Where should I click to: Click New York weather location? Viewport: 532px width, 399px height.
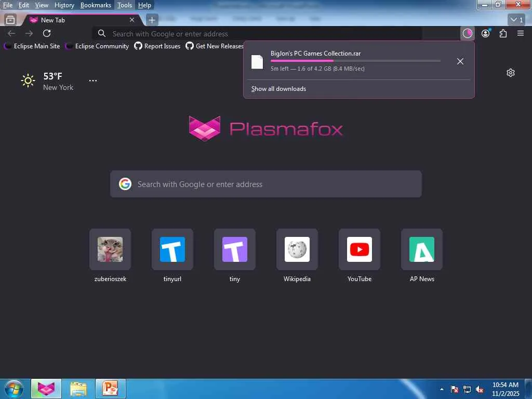pos(58,87)
